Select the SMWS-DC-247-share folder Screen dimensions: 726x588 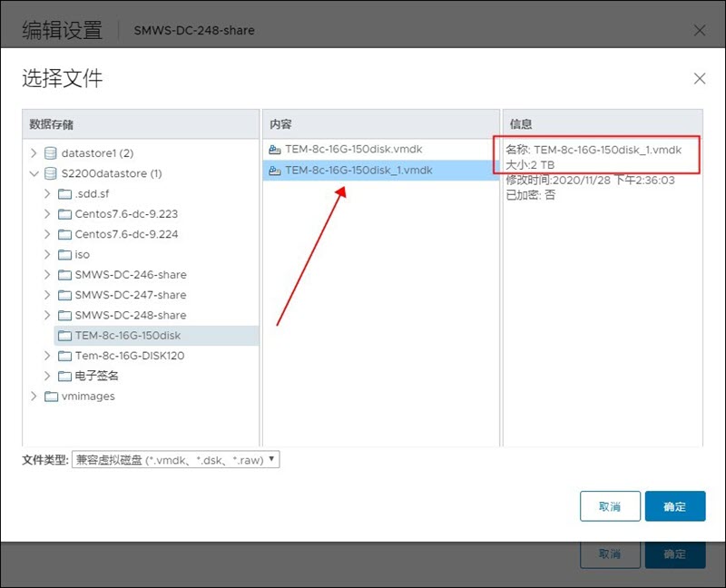click(x=130, y=295)
